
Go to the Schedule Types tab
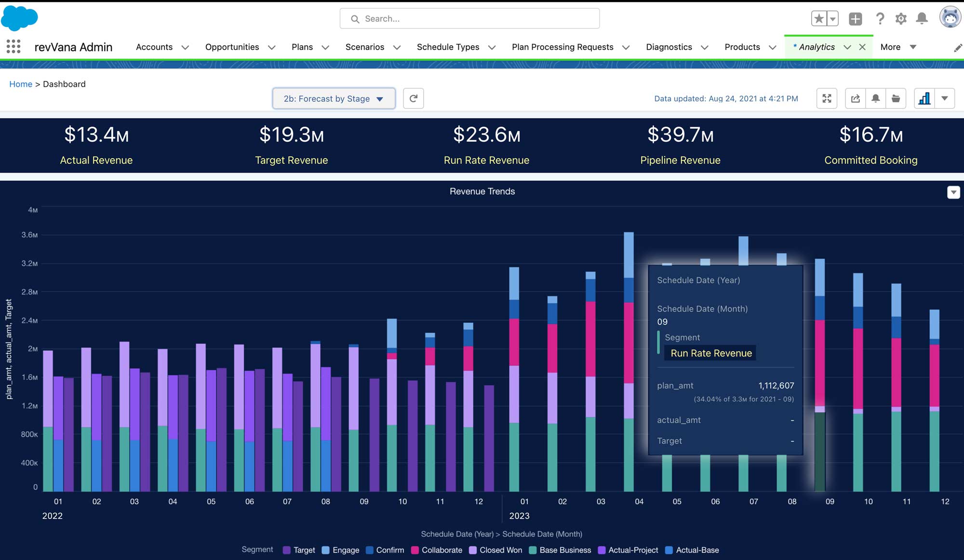pyautogui.click(x=448, y=47)
